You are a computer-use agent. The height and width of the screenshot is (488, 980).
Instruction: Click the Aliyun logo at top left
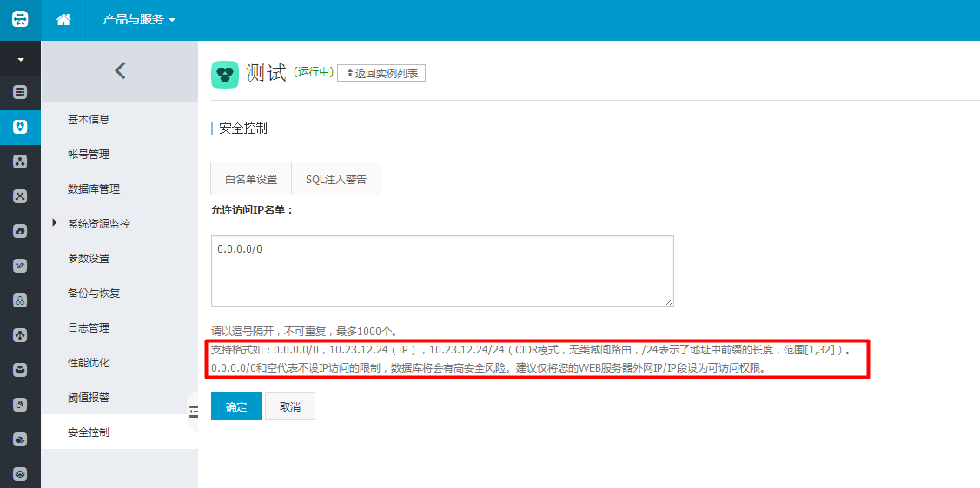[x=20, y=19]
